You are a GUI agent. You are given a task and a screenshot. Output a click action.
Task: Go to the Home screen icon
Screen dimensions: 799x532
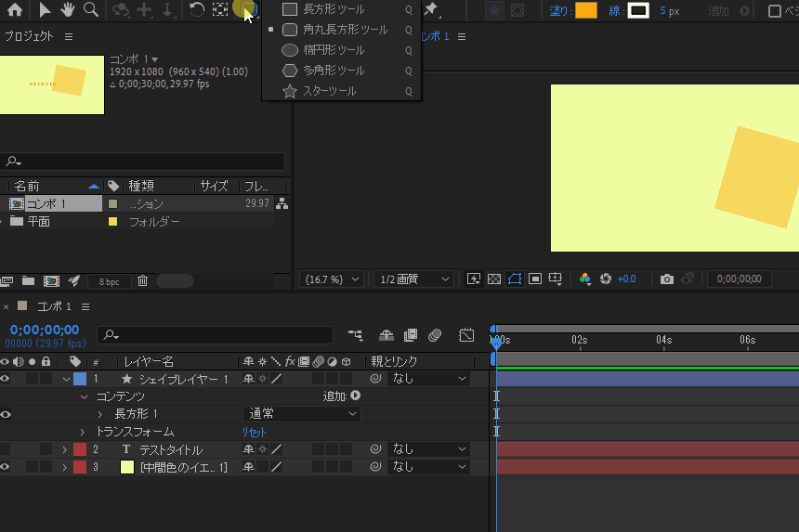[x=15, y=9]
